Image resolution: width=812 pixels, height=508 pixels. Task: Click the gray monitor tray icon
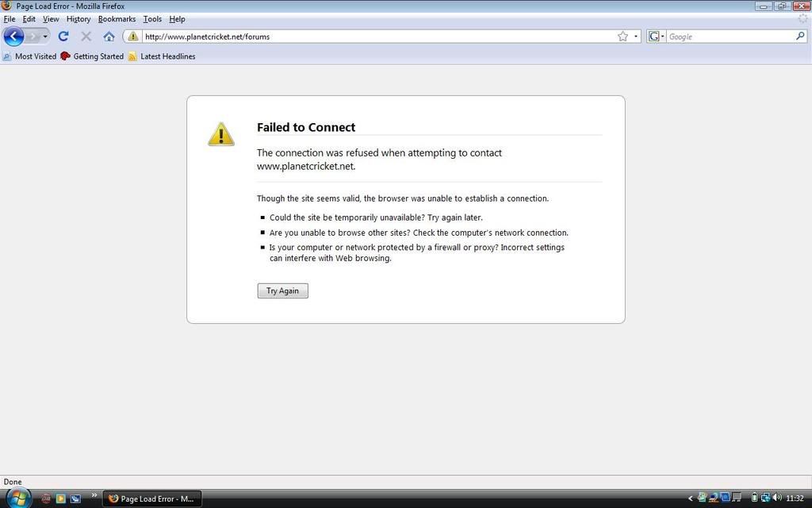click(737, 498)
